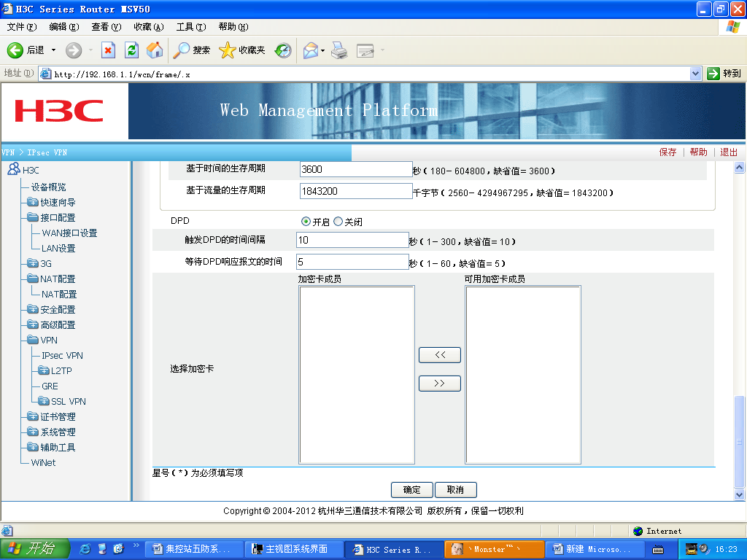Click the Mail envelope toolbar icon
The image size is (747, 560).
point(310,50)
